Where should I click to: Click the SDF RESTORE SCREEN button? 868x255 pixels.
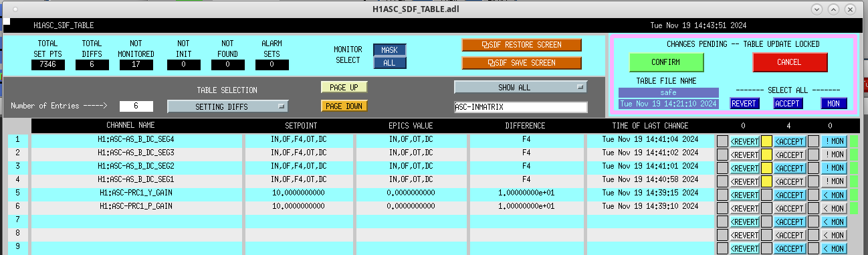(x=522, y=45)
